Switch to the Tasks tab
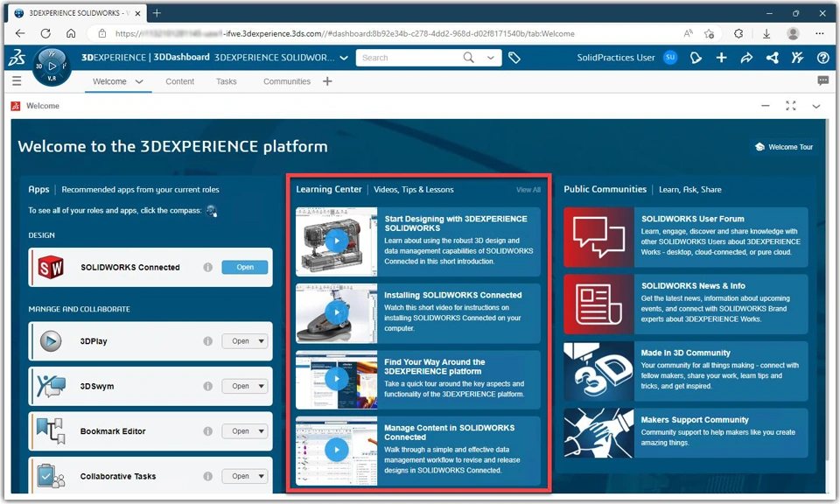 (x=226, y=81)
